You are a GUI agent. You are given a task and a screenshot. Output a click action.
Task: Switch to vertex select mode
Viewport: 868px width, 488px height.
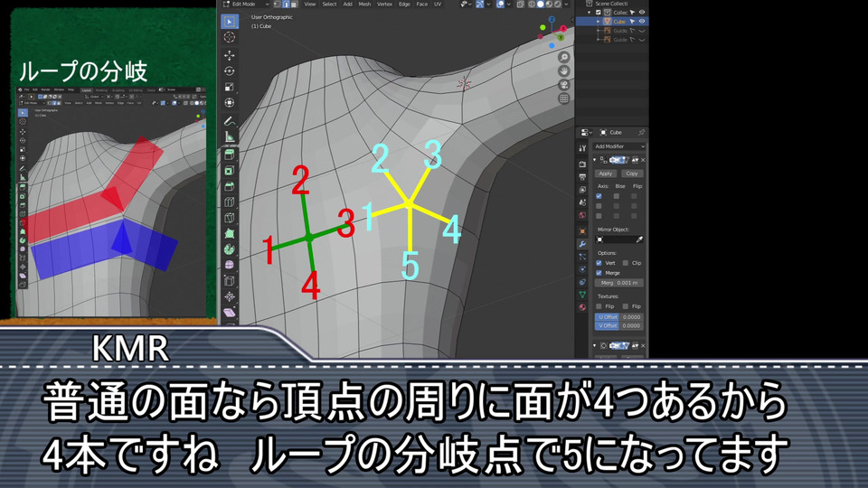tap(278, 4)
